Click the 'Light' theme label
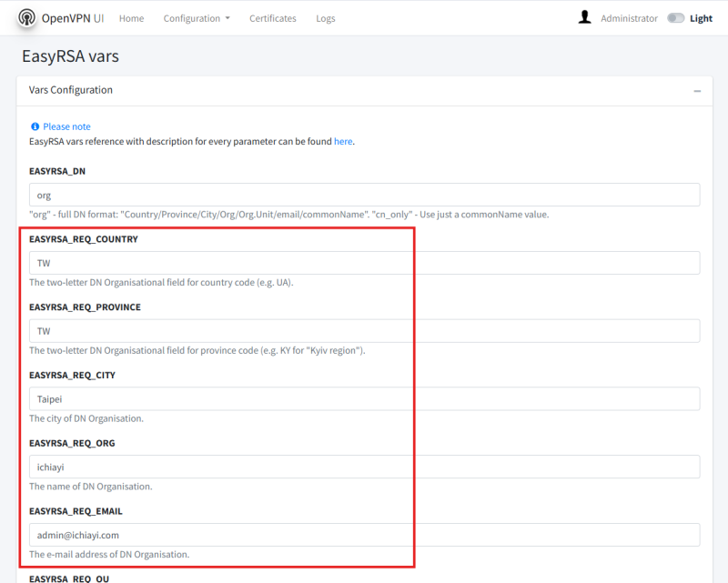Image resolution: width=728 pixels, height=583 pixels. pos(701,18)
